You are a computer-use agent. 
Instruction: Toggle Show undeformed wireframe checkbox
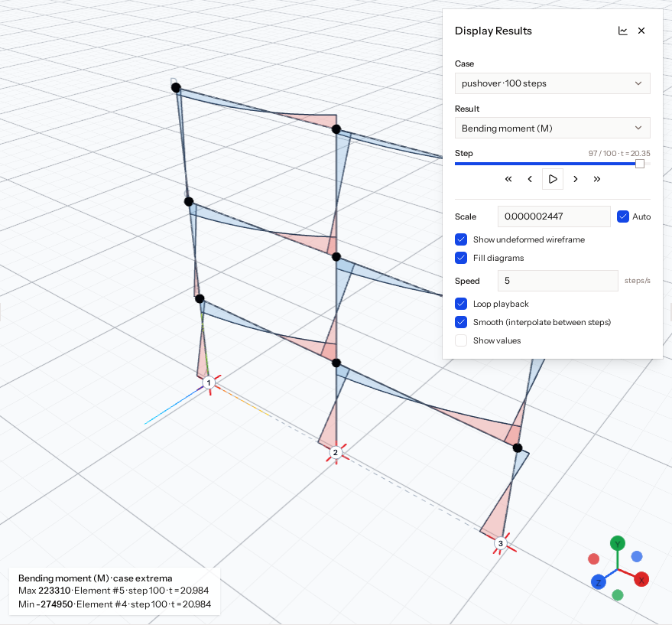pyautogui.click(x=461, y=239)
